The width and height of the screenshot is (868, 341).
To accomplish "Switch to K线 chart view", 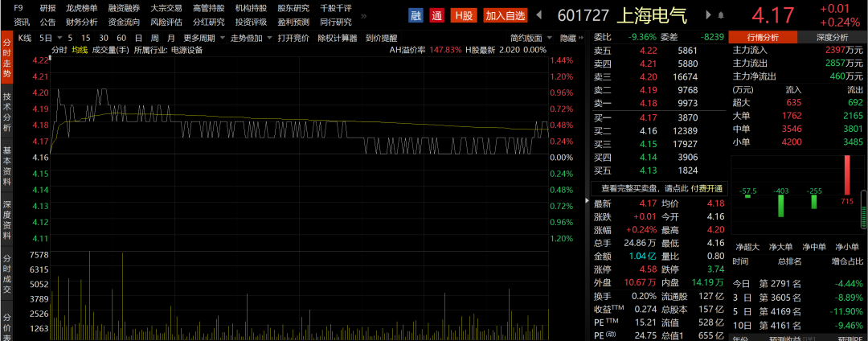I will coord(25,38).
